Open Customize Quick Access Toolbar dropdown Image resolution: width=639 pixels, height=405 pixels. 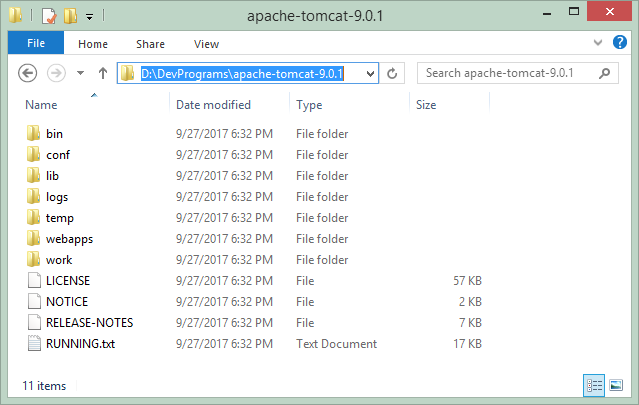pos(89,17)
